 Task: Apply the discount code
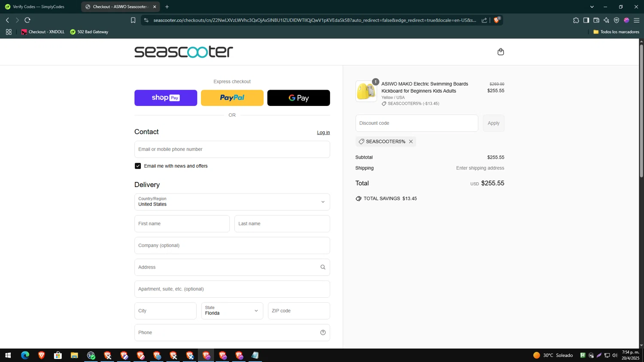pos(494,123)
